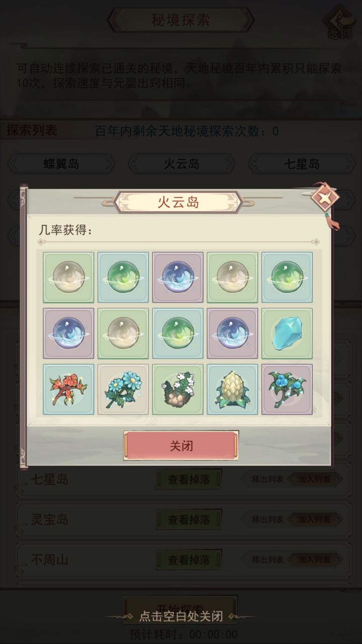This screenshot has height=644, width=362.
Task: Tap the 返回 back icon
Action: pos(340,23)
